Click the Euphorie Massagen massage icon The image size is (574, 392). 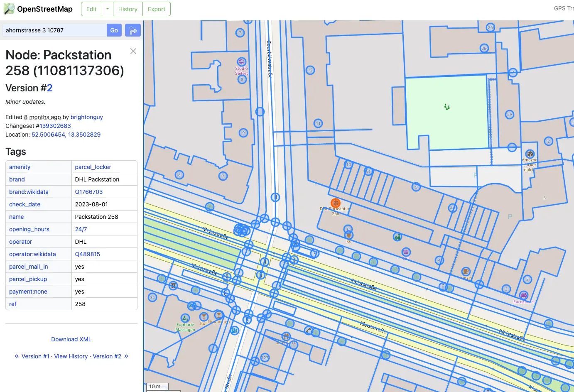[x=185, y=318]
